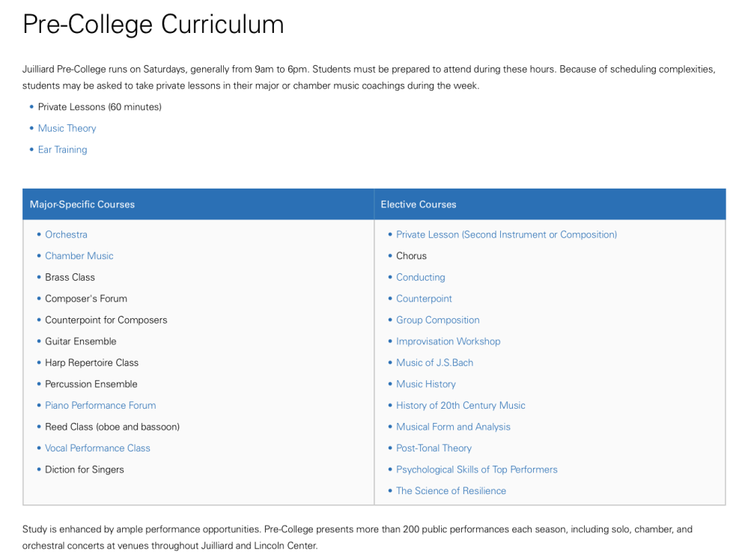This screenshot has height=560, width=748.
Task: Open the Music History link
Action: (425, 384)
